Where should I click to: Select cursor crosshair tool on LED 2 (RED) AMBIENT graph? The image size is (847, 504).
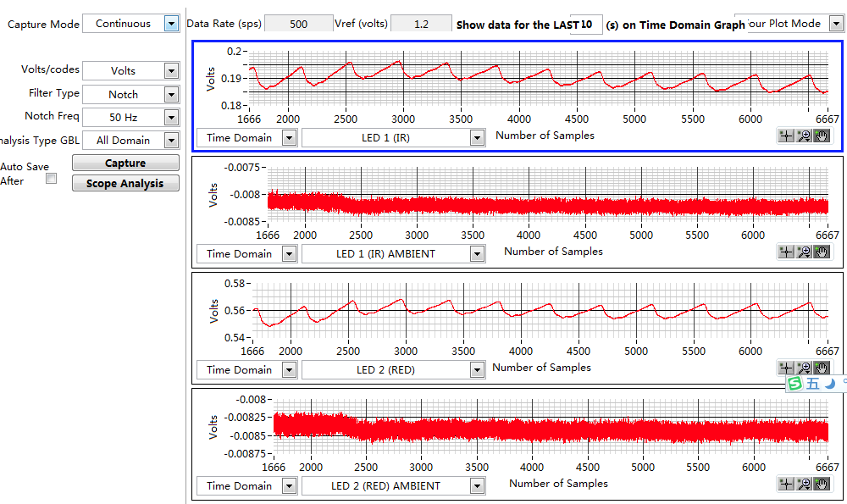[787, 484]
